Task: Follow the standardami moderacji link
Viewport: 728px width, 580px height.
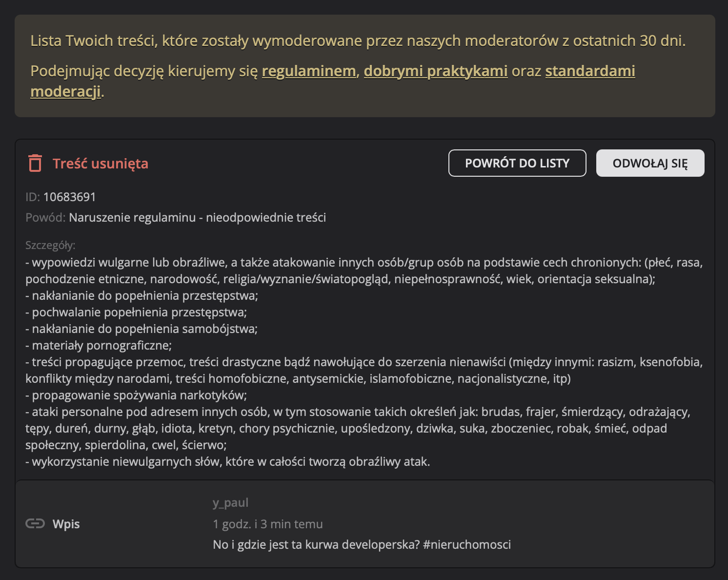Action: tap(590, 71)
